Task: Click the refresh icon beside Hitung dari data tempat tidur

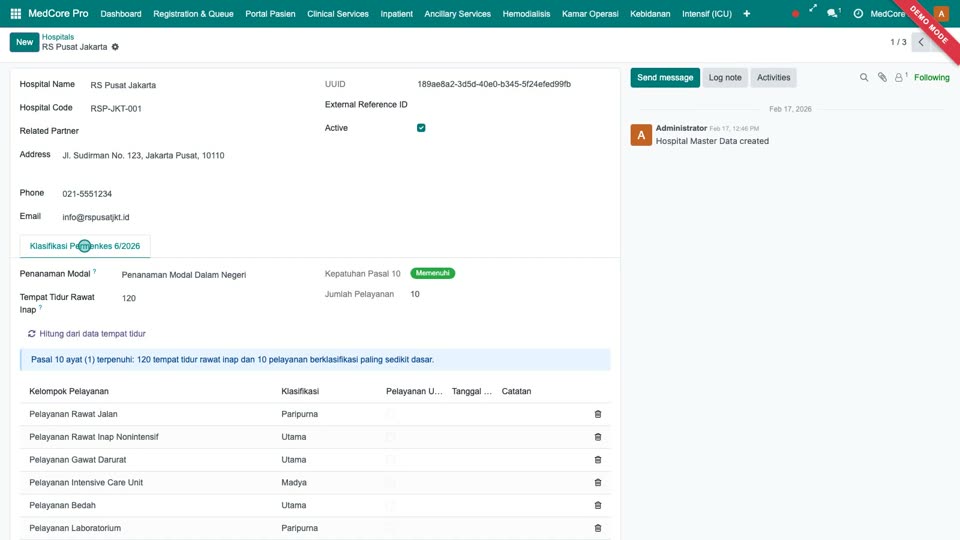Action: (x=32, y=334)
